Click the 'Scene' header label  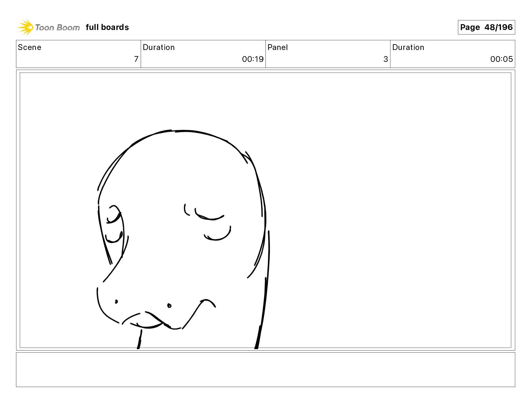coord(30,47)
